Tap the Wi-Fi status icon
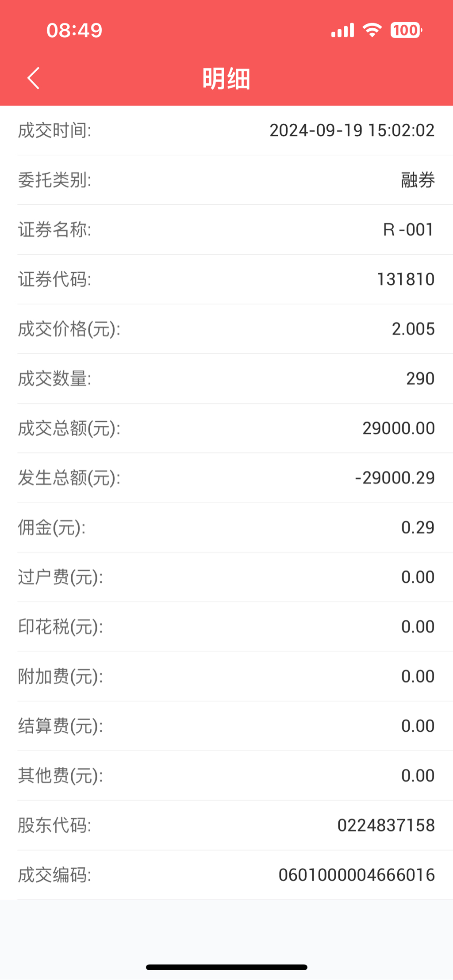This screenshot has width=453, height=980. click(x=372, y=30)
